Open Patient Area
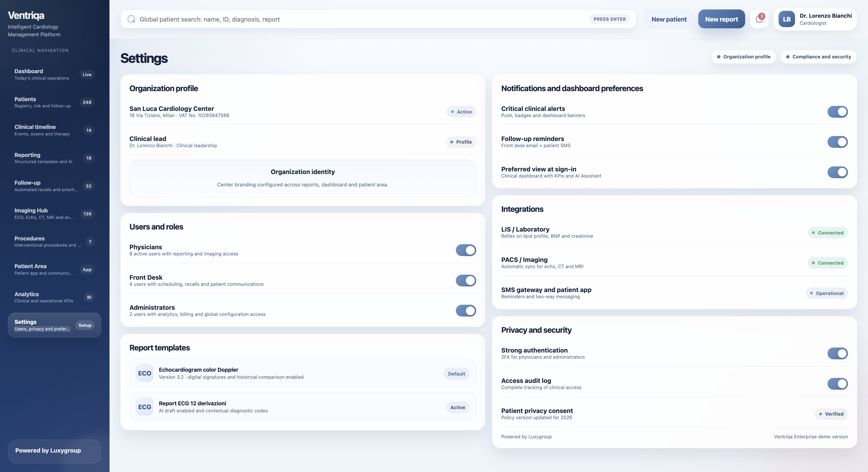Image resolution: width=868 pixels, height=472 pixels. (54, 269)
